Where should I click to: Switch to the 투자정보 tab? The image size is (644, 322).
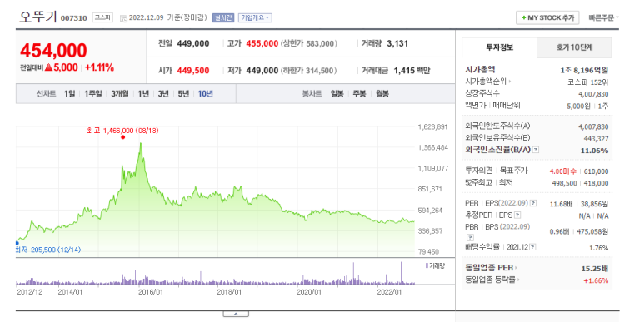tap(499, 47)
